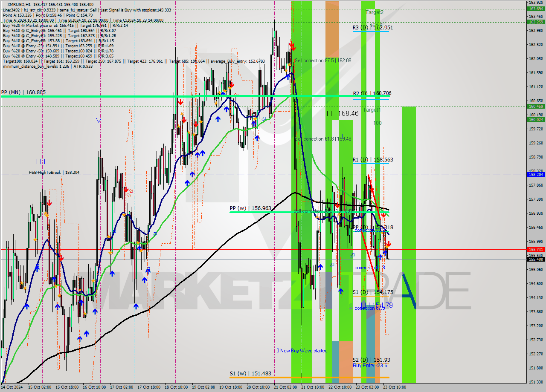Select the S2 (D) | 151.93 support label
The width and height of the screenshot is (546, 392).
[x=371, y=360]
